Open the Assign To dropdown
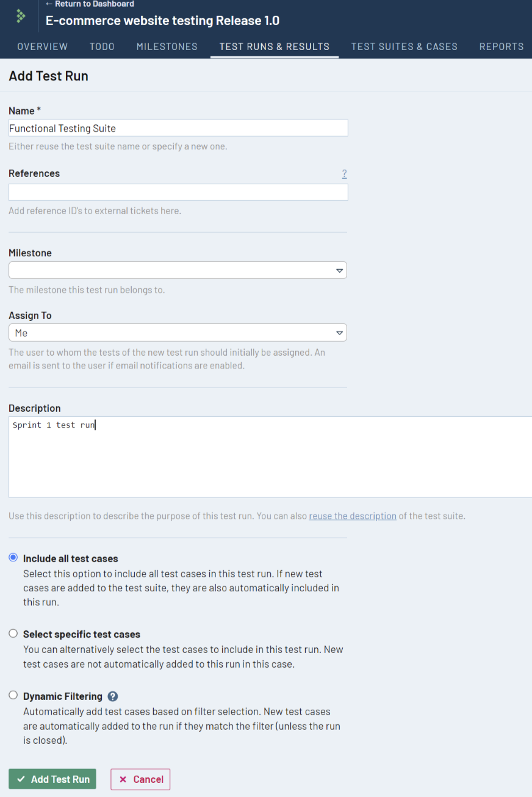This screenshot has width=532, height=797. (178, 333)
